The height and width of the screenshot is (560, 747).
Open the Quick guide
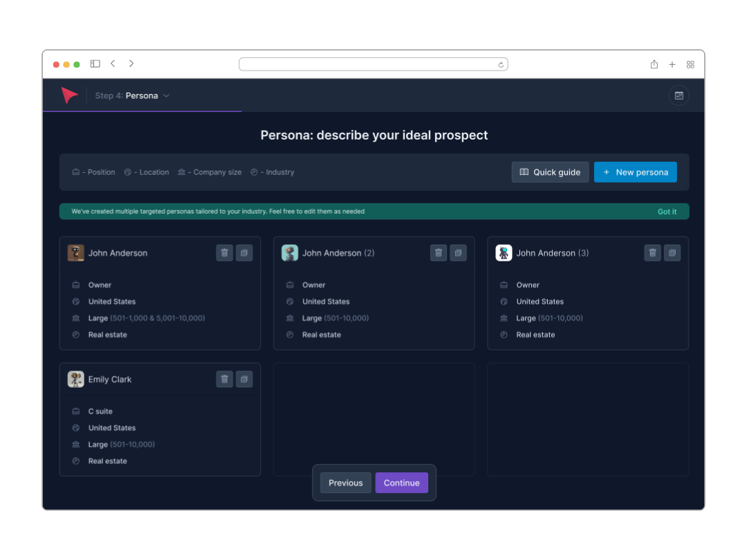[550, 171]
